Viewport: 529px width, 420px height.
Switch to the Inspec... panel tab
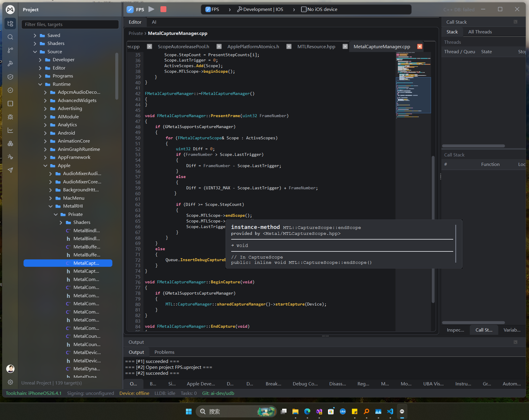tap(455, 330)
